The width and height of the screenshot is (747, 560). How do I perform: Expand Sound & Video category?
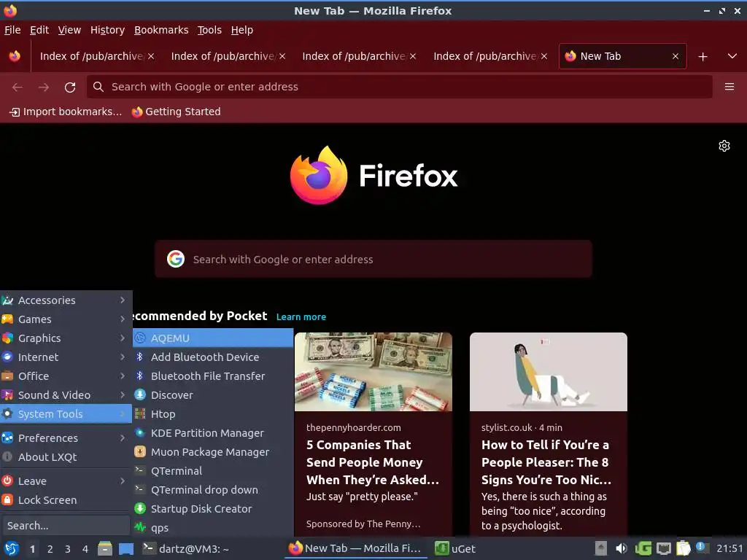click(66, 395)
